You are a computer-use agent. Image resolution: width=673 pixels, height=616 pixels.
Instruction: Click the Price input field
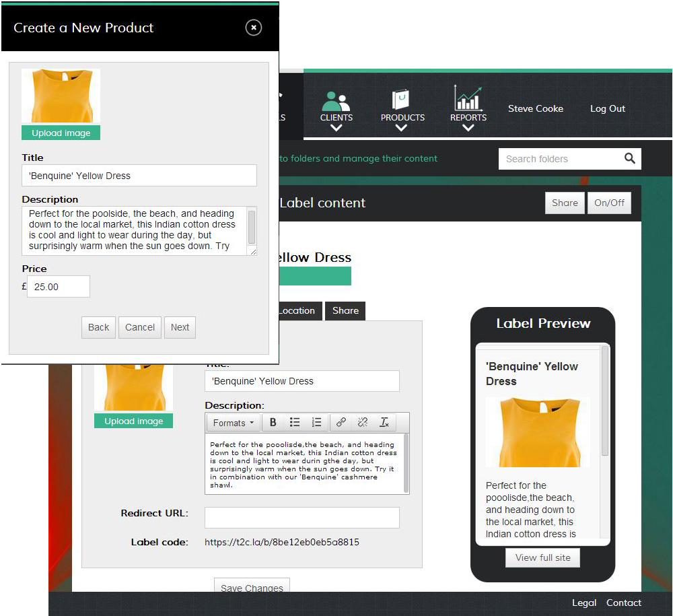point(59,287)
